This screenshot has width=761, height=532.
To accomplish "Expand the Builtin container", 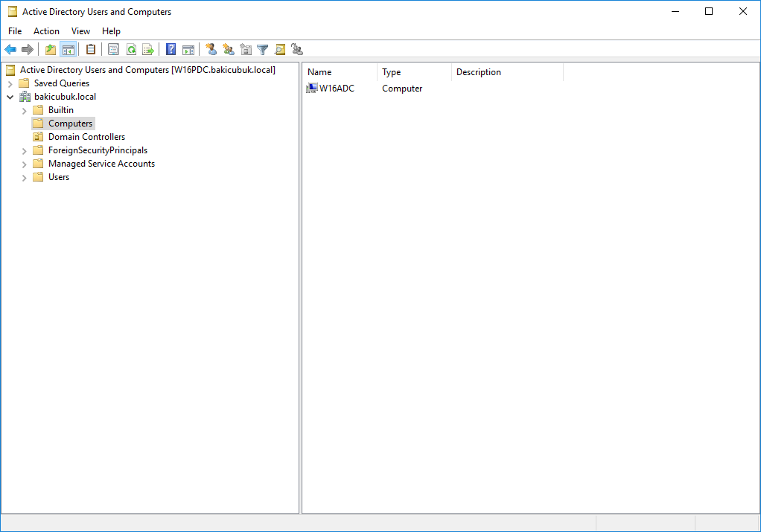I will tap(25, 111).
